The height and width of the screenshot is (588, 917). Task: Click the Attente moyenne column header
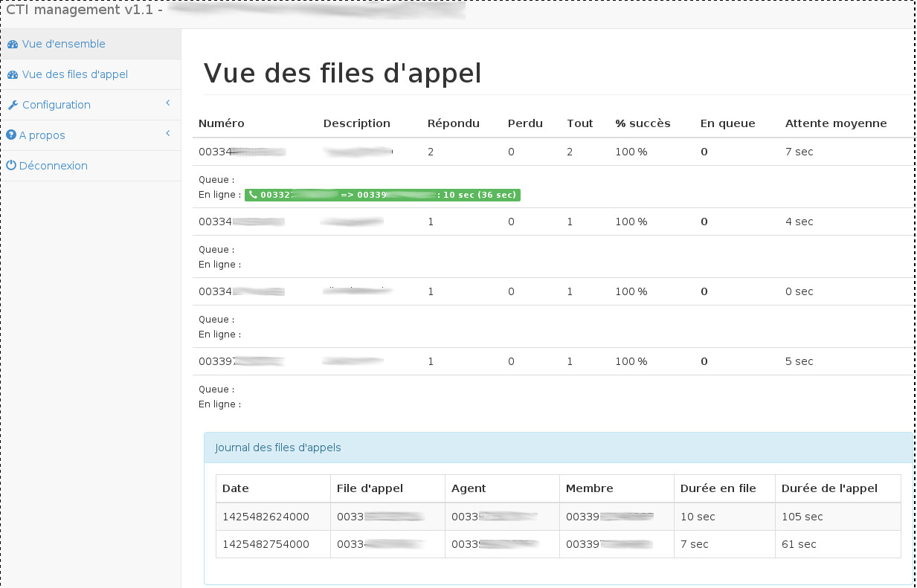[836, 123]
